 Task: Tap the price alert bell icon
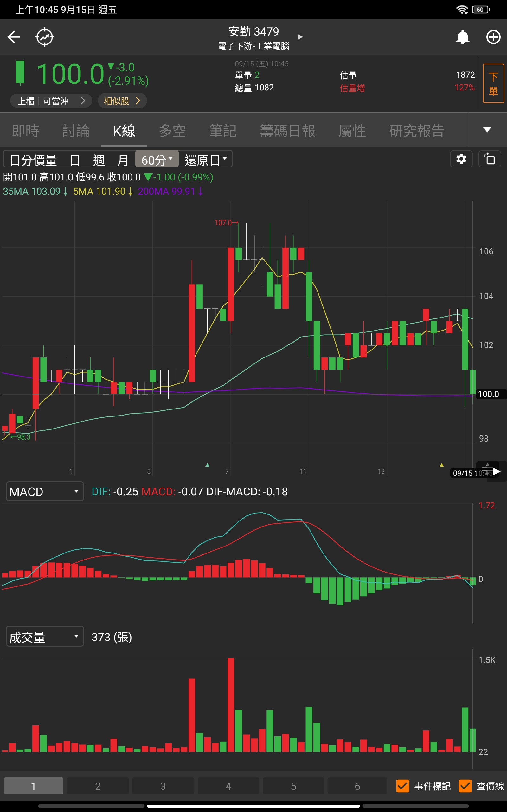point(462,37)
